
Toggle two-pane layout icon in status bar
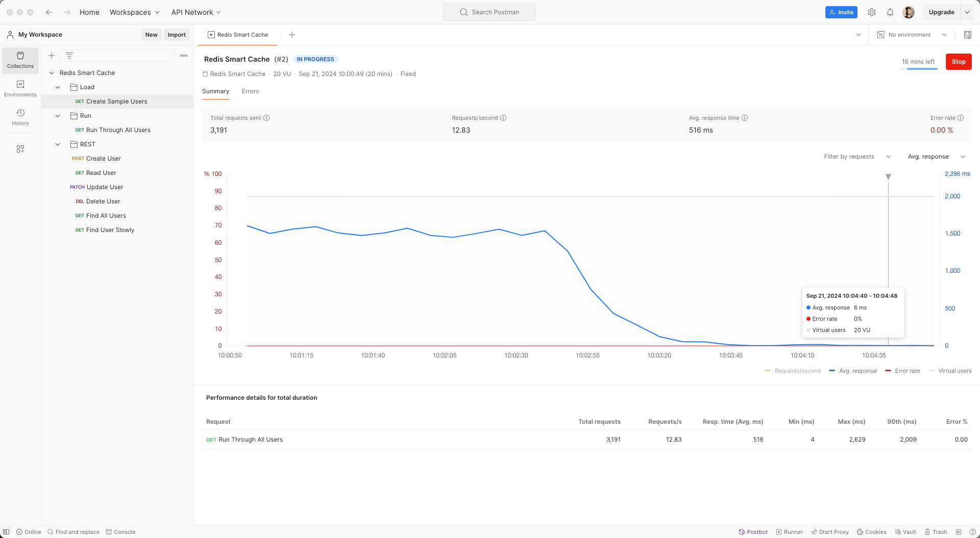click(x=959, y=532)
